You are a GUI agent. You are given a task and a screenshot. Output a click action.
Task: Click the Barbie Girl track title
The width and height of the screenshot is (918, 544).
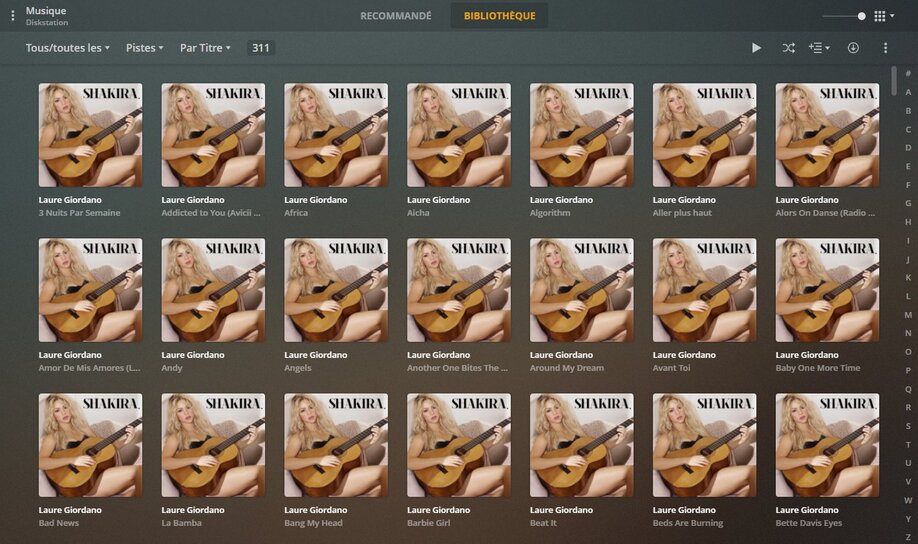[x=429, y=523]
